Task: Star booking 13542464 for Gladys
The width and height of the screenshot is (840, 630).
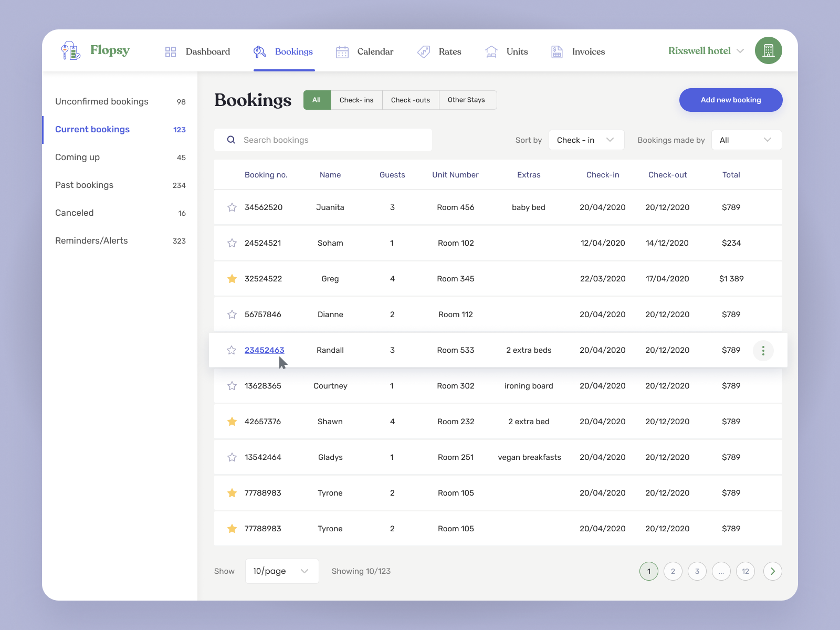Action: 232,457
